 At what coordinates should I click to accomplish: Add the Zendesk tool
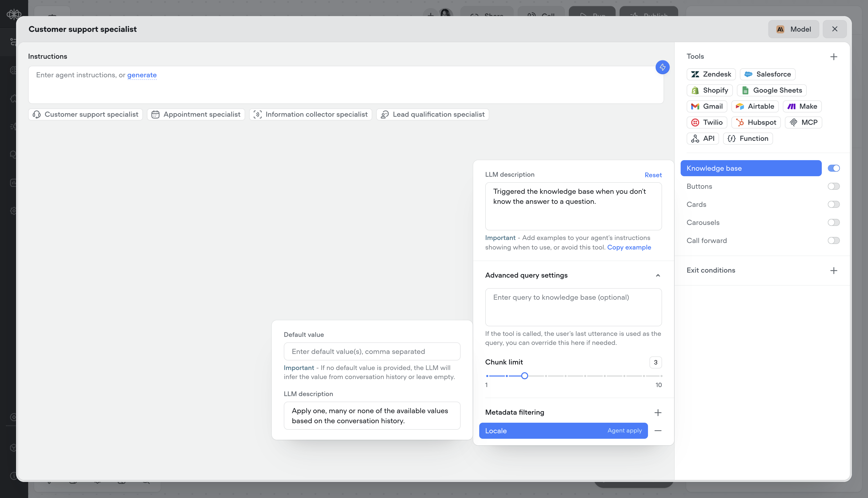[711, 74]
